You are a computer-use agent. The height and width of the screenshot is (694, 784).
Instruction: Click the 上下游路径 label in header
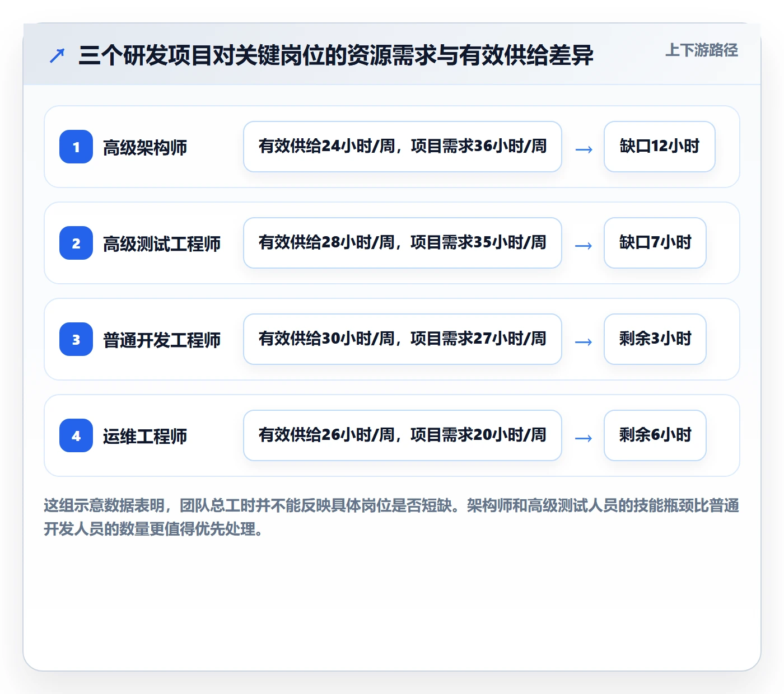(702, 50)
